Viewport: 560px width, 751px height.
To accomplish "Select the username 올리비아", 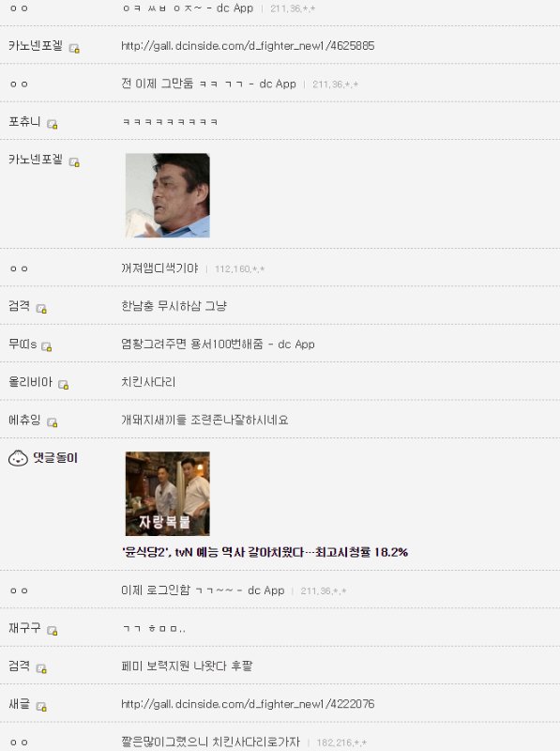I will point(30,382).
